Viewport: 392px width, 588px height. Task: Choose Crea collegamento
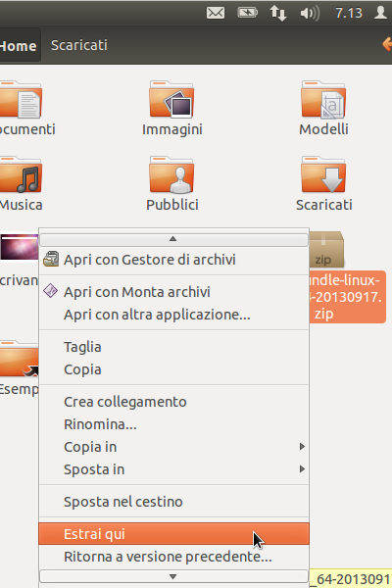[173, 402]
